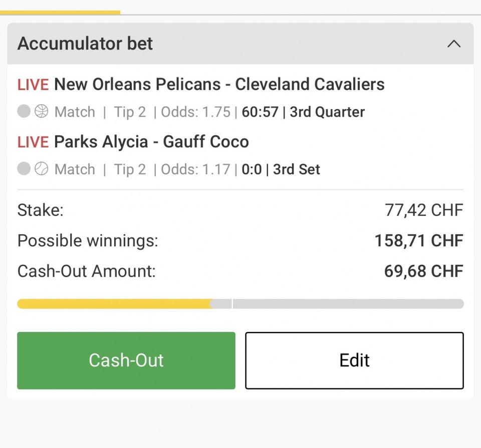Click Cash-Out Amount 69,68 CHF value

[x=423, y=271]
